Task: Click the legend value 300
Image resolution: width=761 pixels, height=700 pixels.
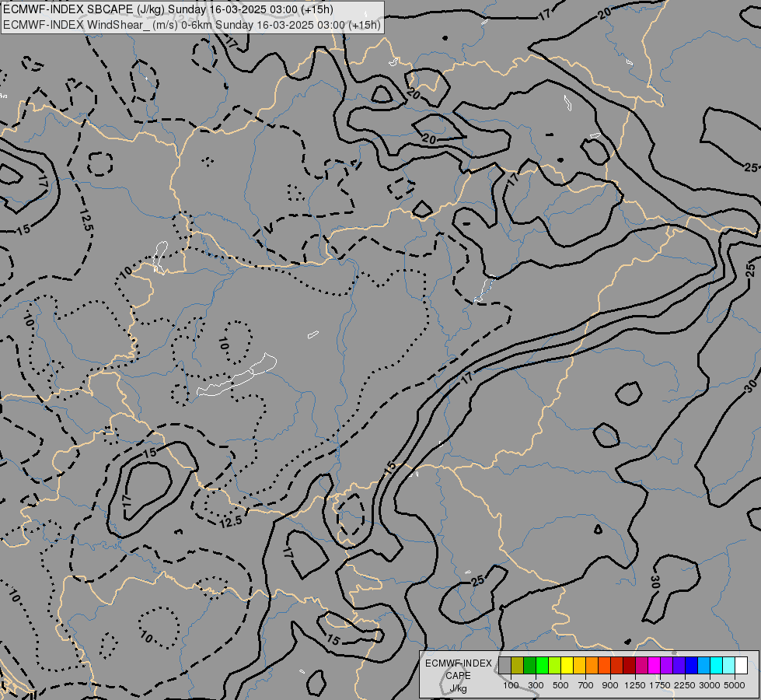Action: tap(536, 685)
